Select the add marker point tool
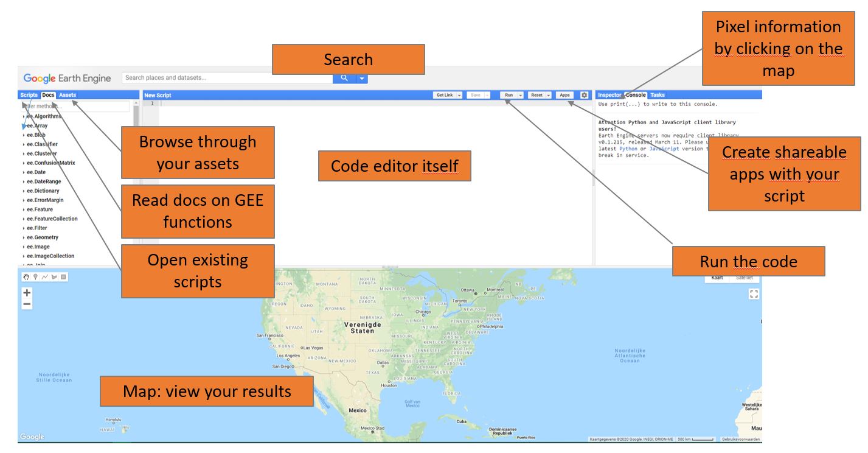Image resolution: width=868 pixels, height=453 pixels. 35,277
